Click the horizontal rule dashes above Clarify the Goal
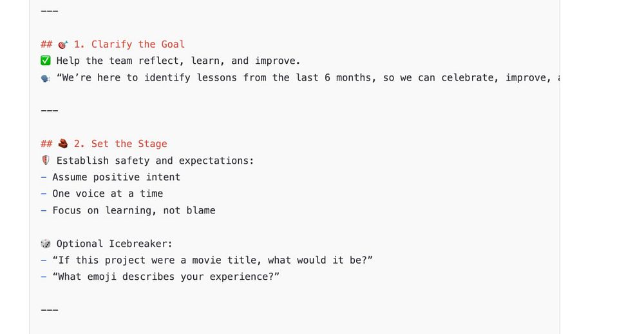 [50, 11]
